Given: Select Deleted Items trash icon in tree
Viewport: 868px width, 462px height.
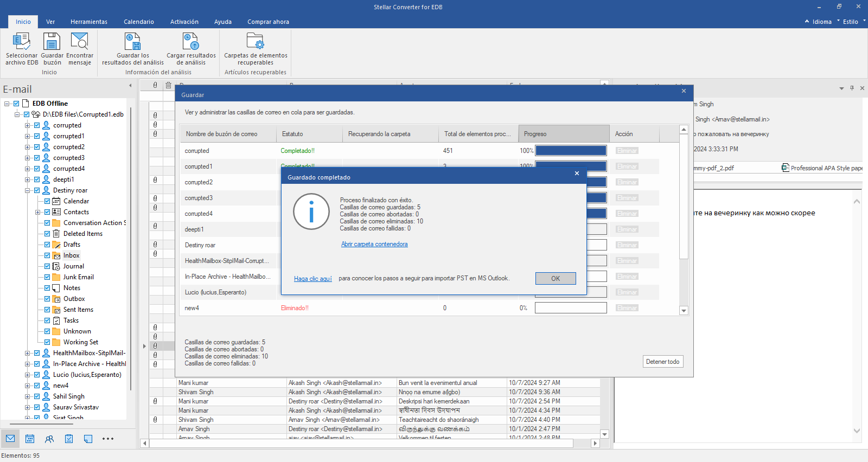Looking at the screenshot, I should (56, 234).
